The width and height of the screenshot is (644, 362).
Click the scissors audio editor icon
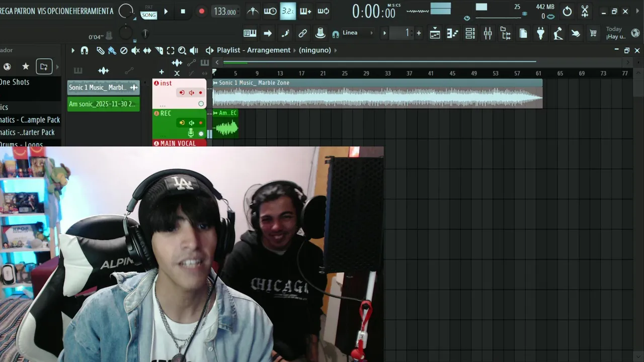(x=585, y=11)
